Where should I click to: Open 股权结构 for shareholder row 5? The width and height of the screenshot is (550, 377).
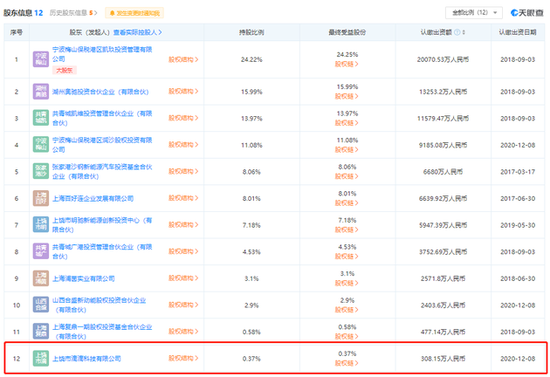coord(183,171)
